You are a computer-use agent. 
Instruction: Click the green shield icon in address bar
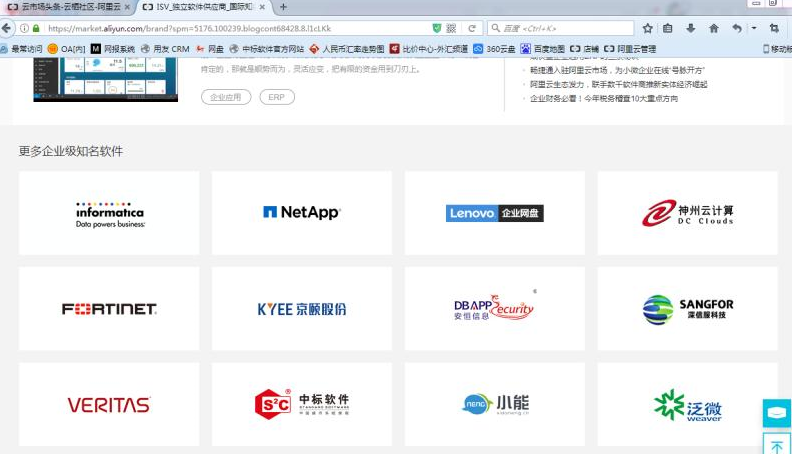[x=437, y=28]
